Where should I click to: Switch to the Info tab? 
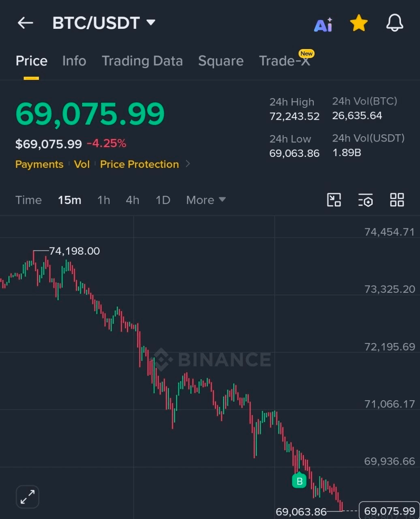coord(74,61)
